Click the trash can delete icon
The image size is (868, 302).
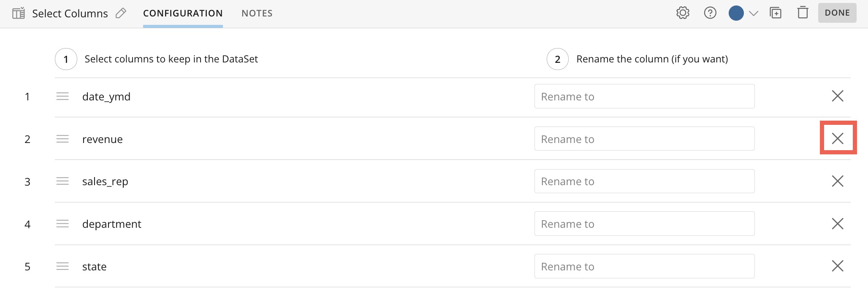click(803, 13)
